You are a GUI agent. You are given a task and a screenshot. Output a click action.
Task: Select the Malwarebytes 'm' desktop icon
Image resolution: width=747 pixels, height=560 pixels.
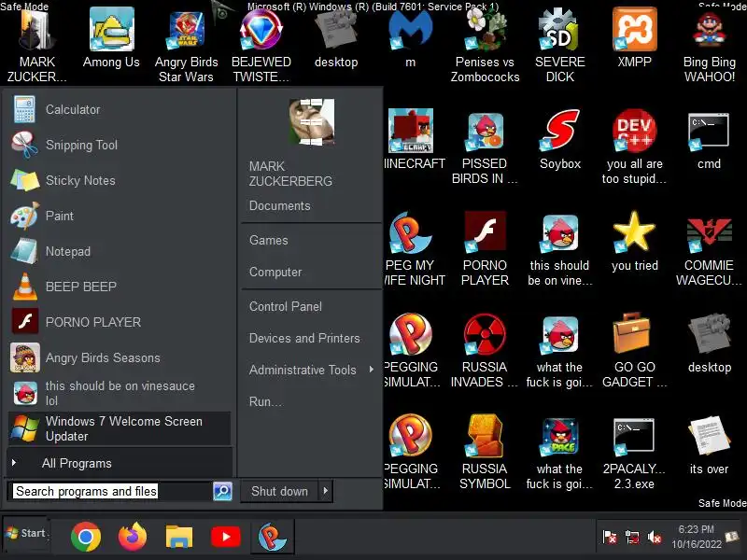[x=411, y=39]
